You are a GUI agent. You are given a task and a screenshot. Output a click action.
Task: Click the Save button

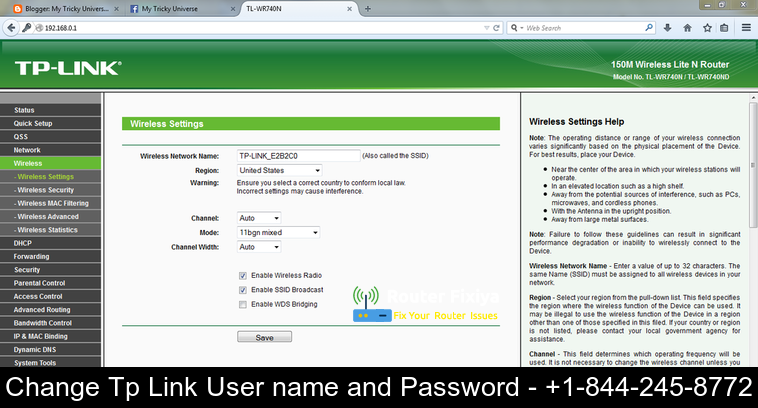coord(264,337)
